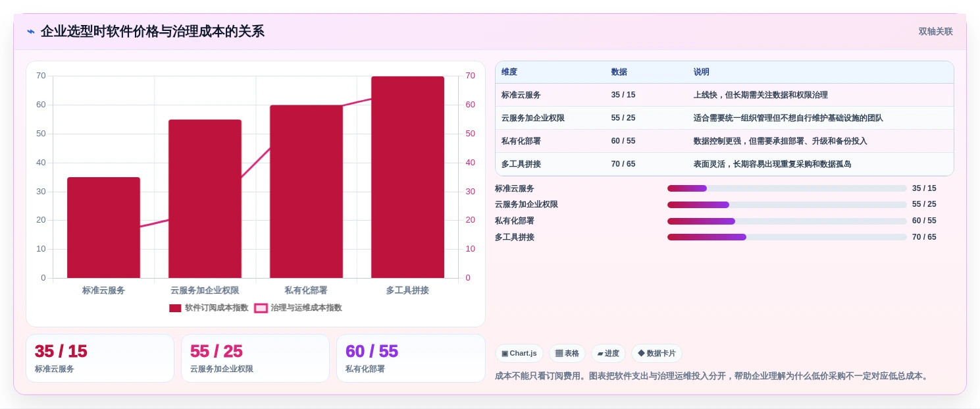Select the 云服务加企业权限 table row name
Screen dimensions: 980x409
pyautogui.click(x=533, y=118)
